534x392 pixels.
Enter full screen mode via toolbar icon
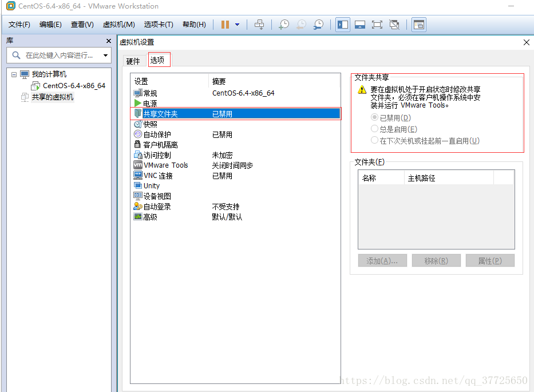(x=377, y=25)
